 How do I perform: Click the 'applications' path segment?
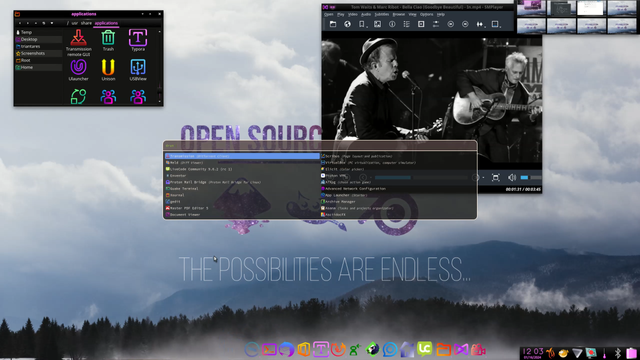[106, 23]
